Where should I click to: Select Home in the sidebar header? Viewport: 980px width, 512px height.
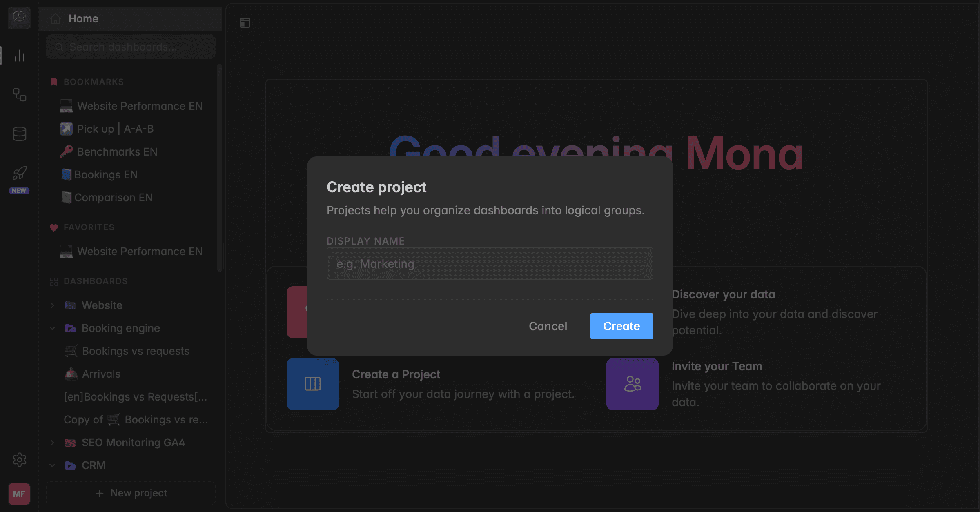131,19
